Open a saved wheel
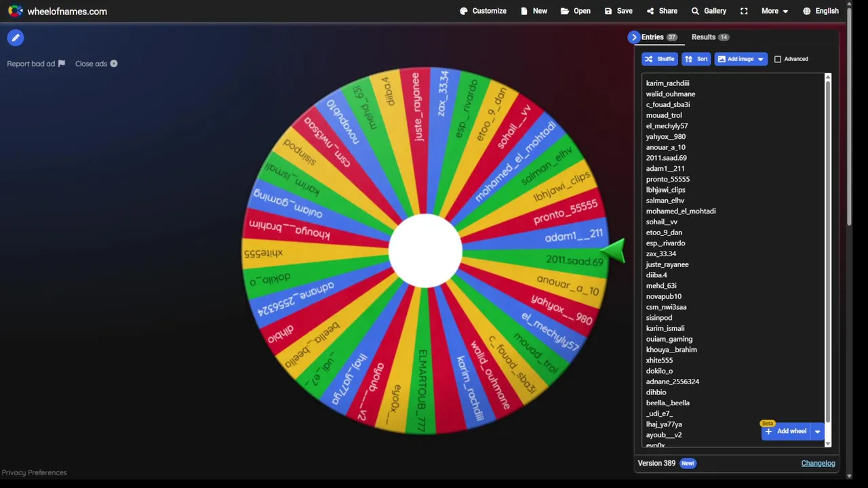This screenshot has height=488, width=868. (x=575, y=11)
